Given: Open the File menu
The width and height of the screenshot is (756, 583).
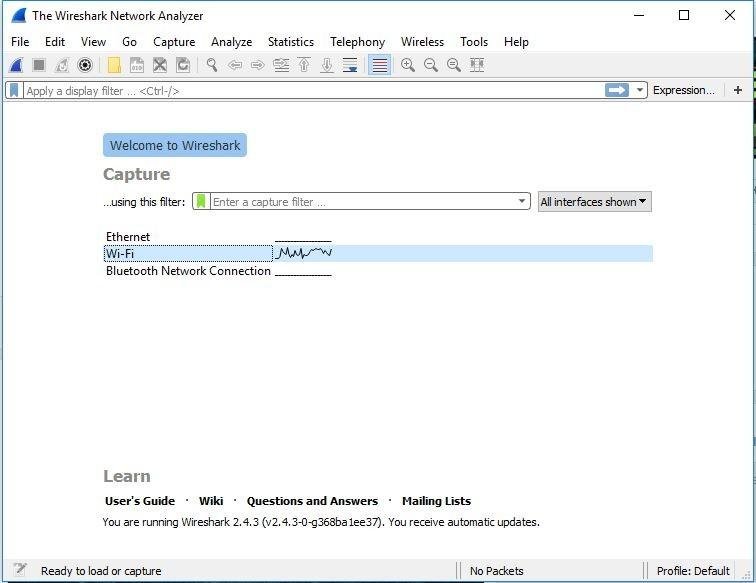Looking at the screenshot, I should pos(20,42).
